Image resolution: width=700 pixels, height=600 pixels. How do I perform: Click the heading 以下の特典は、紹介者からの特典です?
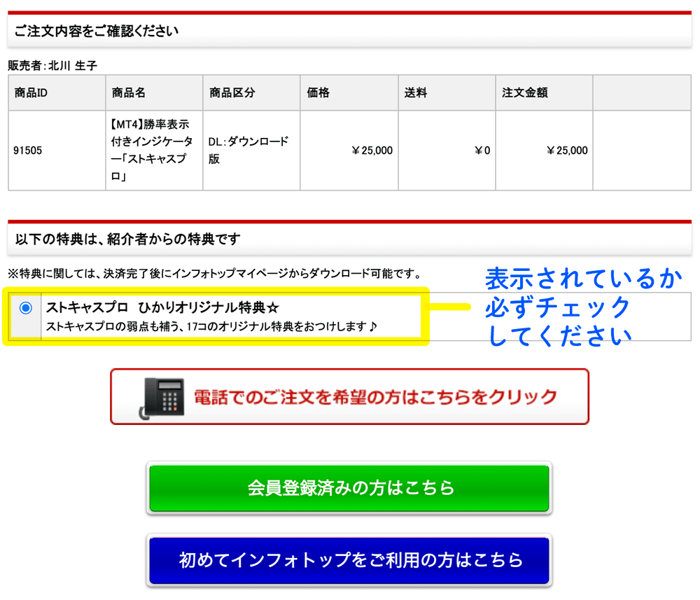click(127, 239)
